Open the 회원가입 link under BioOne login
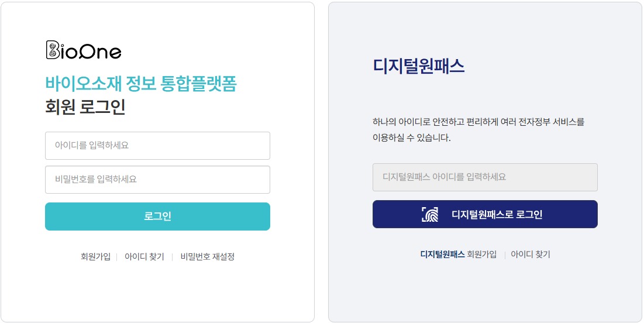Viewport: 644px width, 323px height. tap(95, 257)
